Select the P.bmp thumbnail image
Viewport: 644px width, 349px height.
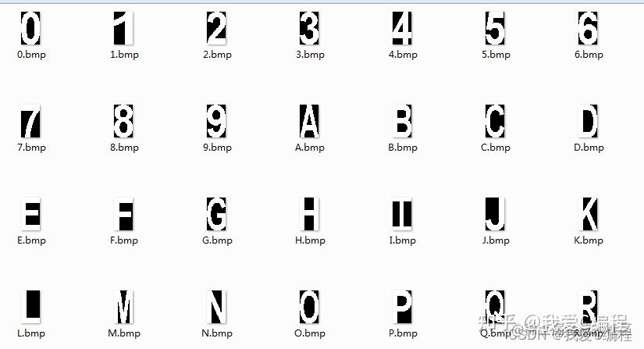pyautogui.click(x=402, y=307)
